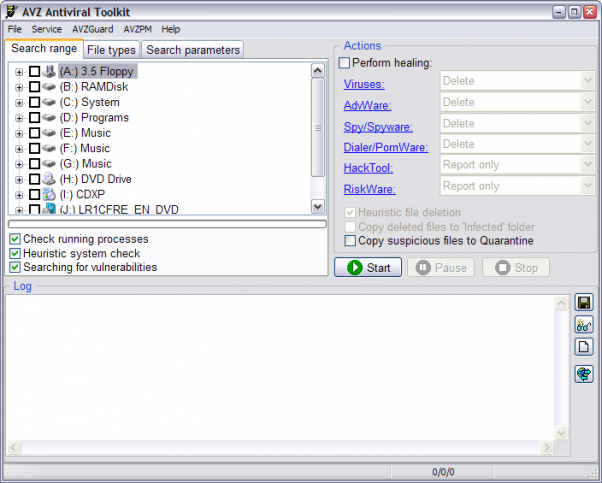Click the (I:) CDXP disc icon

tap(49, 194)
